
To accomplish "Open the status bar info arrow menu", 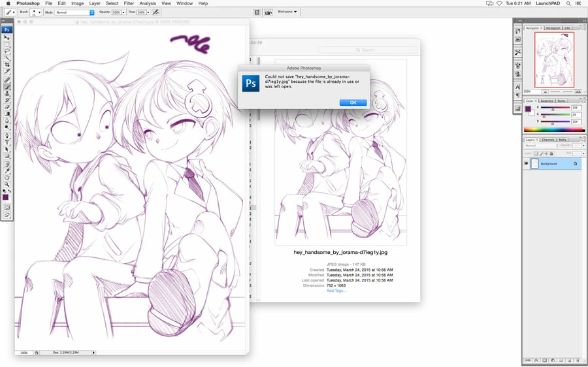I will pos(93,353).
